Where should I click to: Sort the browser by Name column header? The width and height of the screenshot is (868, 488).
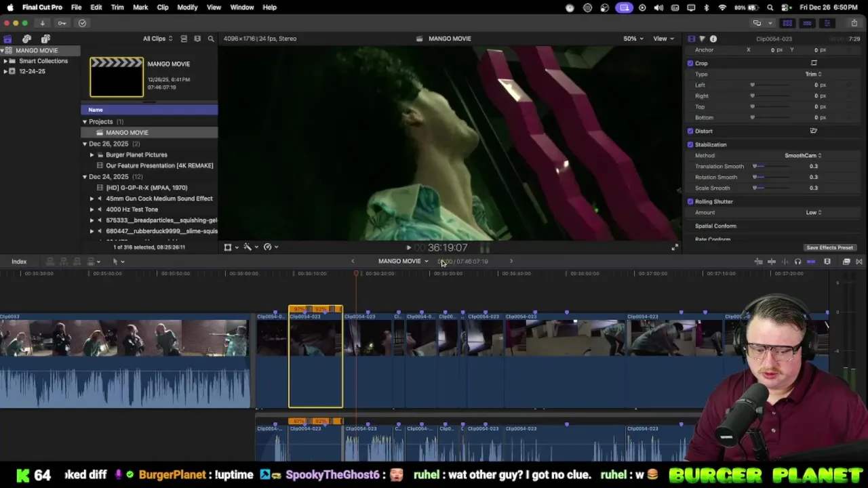149,110
